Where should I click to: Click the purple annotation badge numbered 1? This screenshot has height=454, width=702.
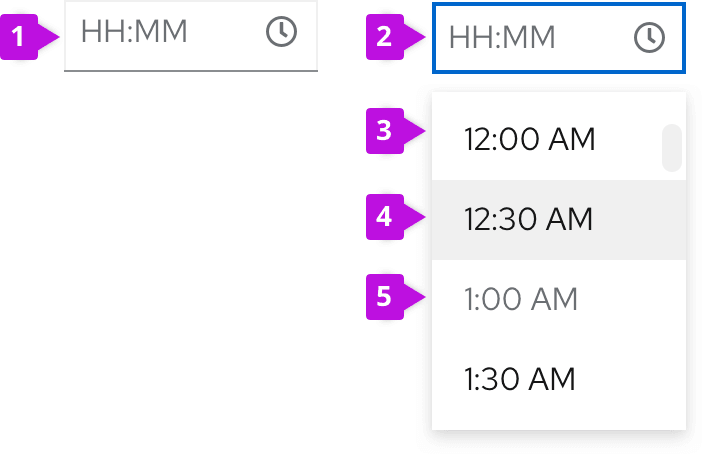point(17,38)
